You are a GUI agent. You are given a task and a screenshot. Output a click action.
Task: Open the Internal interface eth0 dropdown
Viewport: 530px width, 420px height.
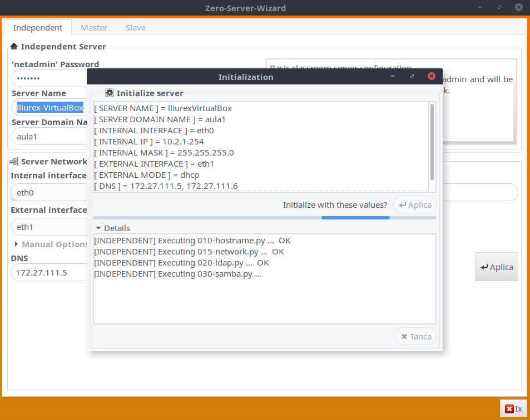49,193
